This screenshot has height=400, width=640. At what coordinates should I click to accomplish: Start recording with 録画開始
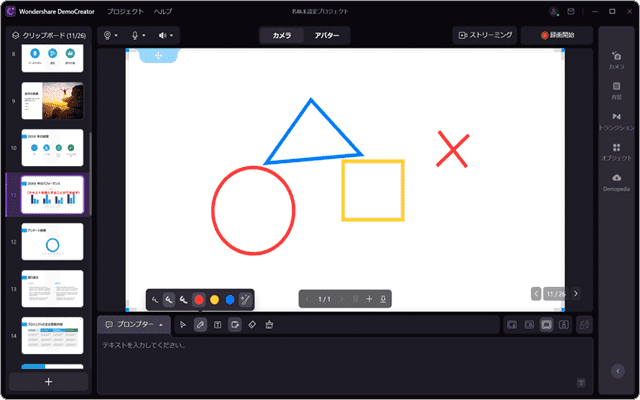pyautogui.click(x=557, y=36)
